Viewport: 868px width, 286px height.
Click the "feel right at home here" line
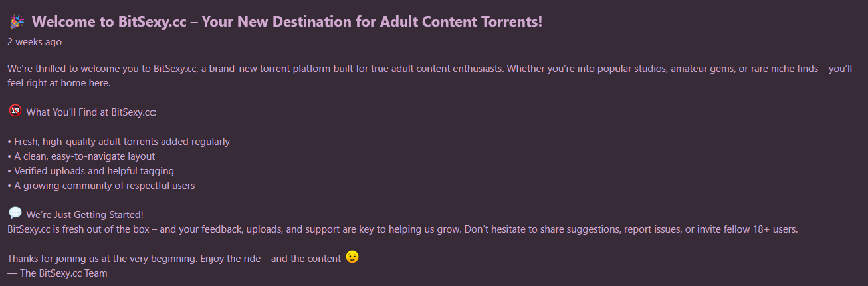(x=58, y=84)
